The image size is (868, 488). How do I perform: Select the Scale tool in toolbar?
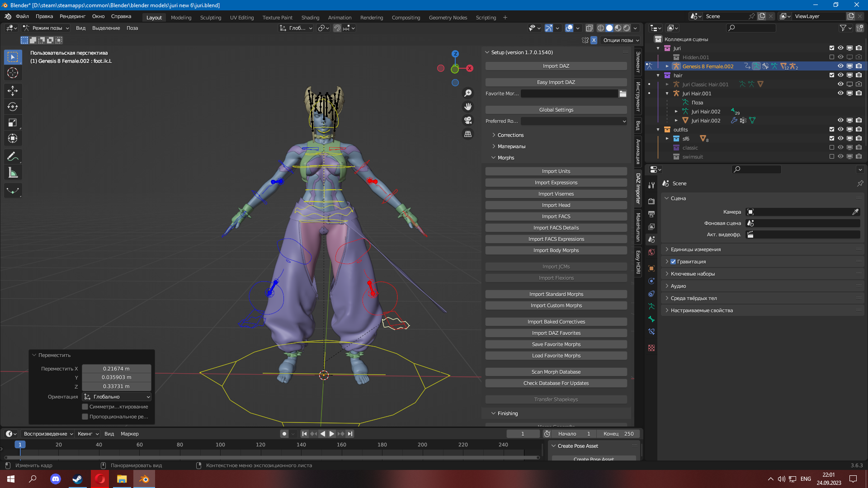click(13, 123)
